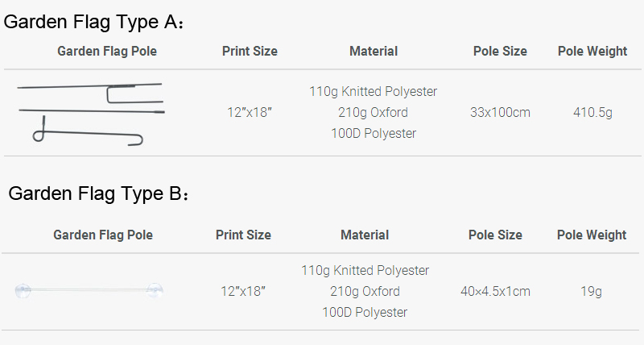Click the Type B suction cup pole image

point(89,290)
